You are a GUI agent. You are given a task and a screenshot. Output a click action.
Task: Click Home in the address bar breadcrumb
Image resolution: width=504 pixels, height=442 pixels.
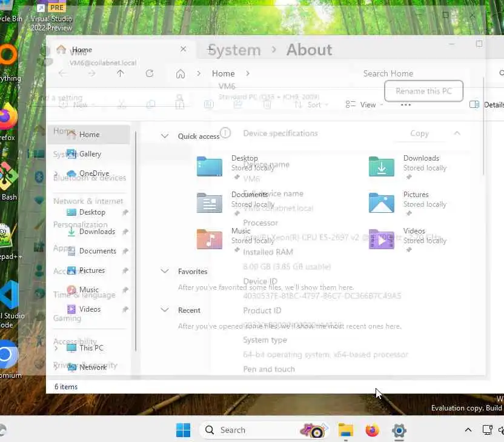223,73
